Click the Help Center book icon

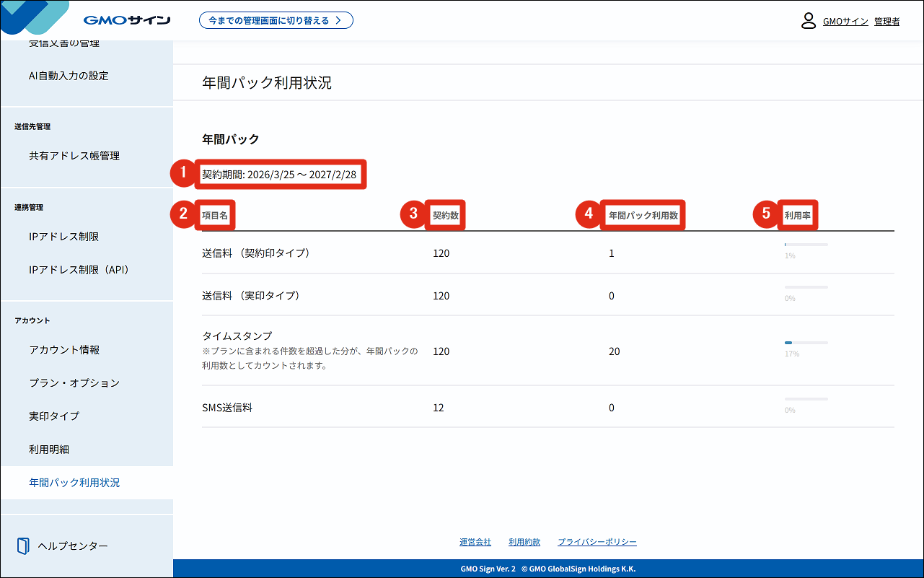pos(23,546)
